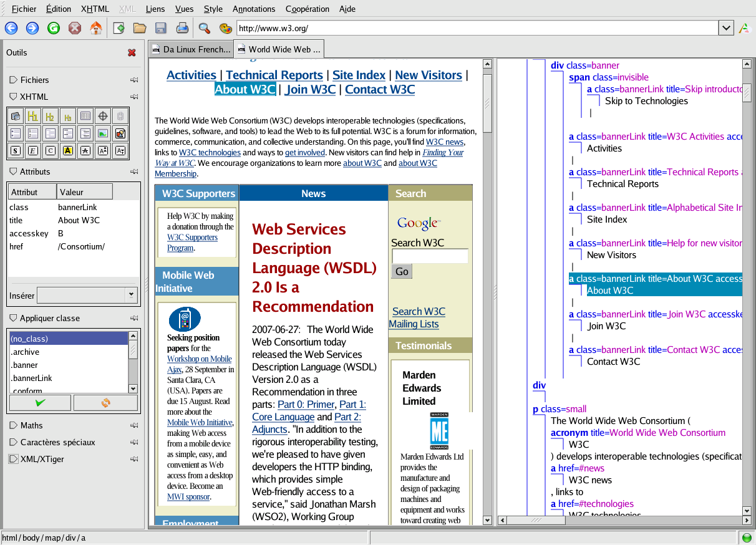Pin the Attributs panel
756x545 pixels.
click(x=133, y=171)
